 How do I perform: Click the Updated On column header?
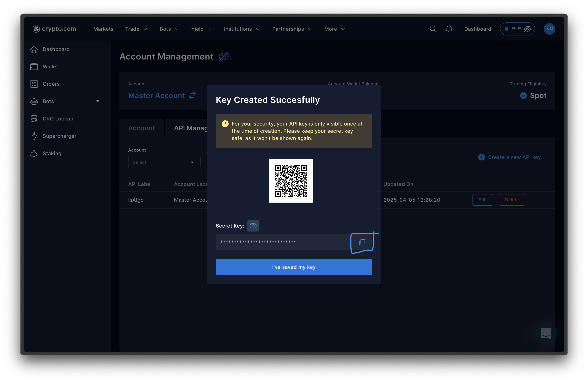[x=398, y=184]
